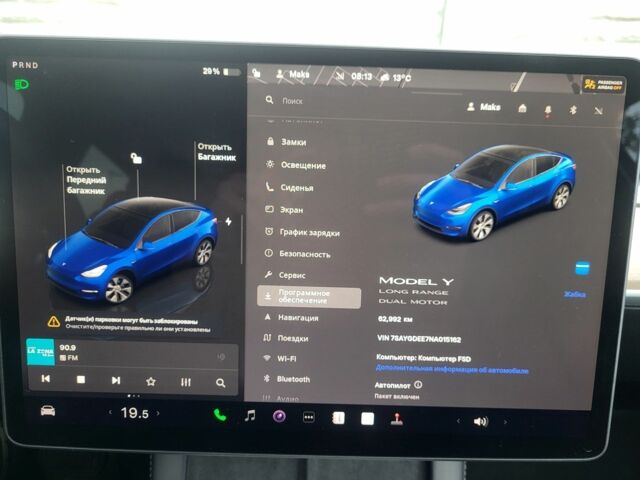Open the Навигация settings menu
The image size is (640, 480).
click(x=298, y=318)
